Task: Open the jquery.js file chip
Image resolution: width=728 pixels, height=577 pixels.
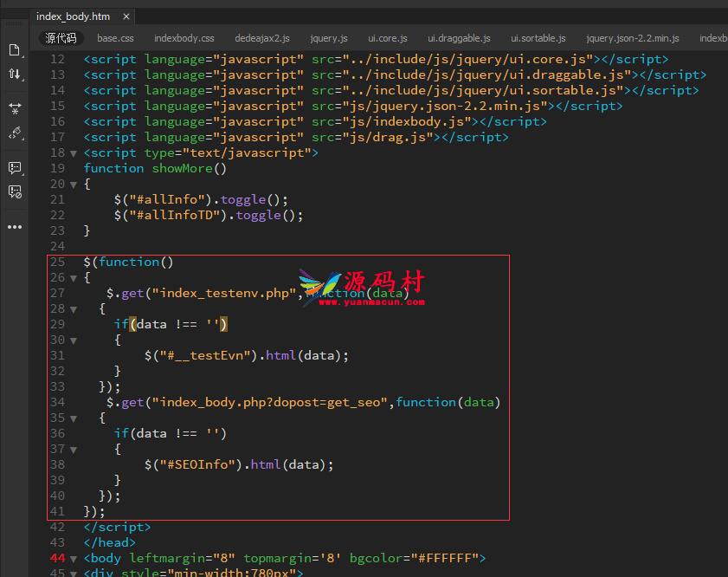Action: [328, 38]
